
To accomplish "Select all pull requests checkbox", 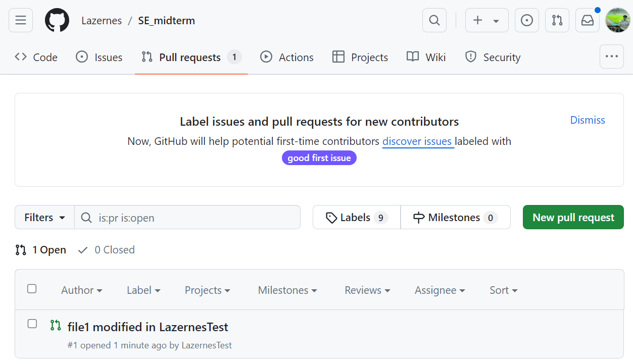I will coord(32,289).
